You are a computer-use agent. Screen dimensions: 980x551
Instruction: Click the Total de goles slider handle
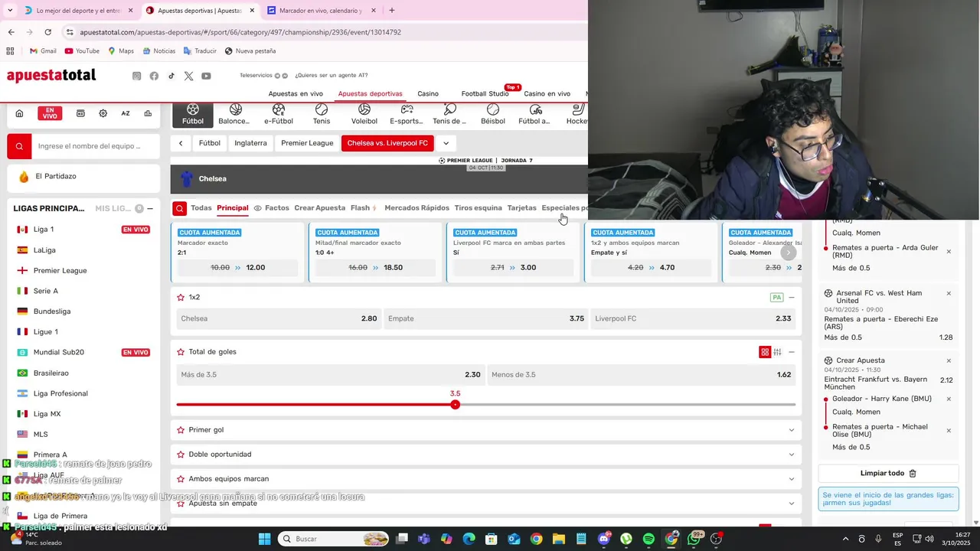[455, 404]
